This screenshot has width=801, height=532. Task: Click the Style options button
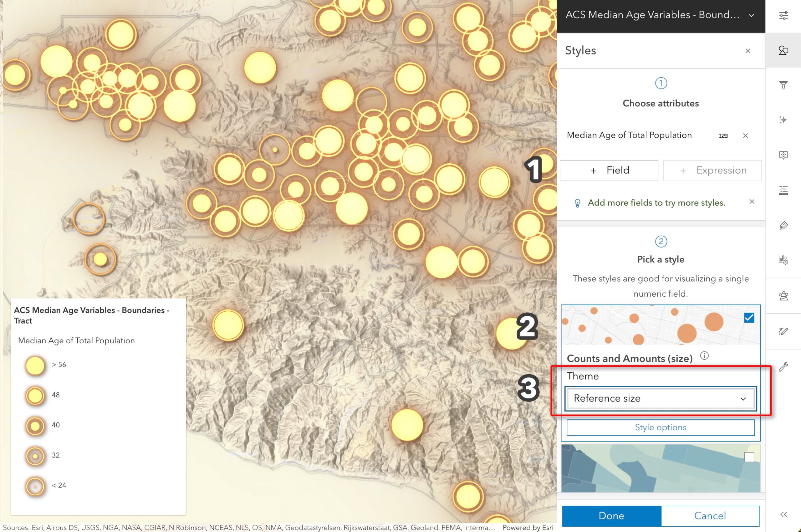660,427
